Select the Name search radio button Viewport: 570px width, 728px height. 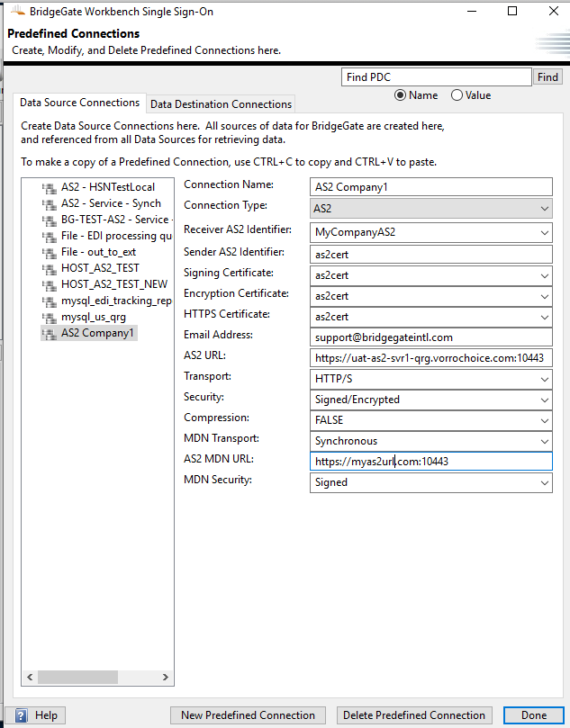pyautogui.click(x=400, y=95)
